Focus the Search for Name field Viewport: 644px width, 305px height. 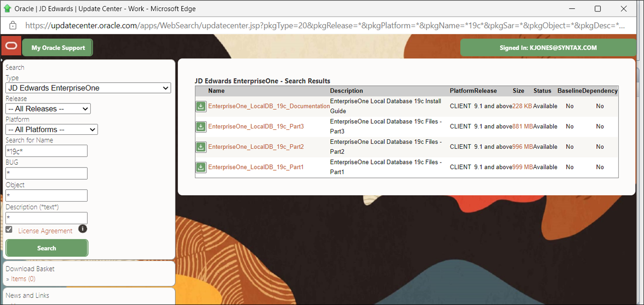tap(46, 151)
